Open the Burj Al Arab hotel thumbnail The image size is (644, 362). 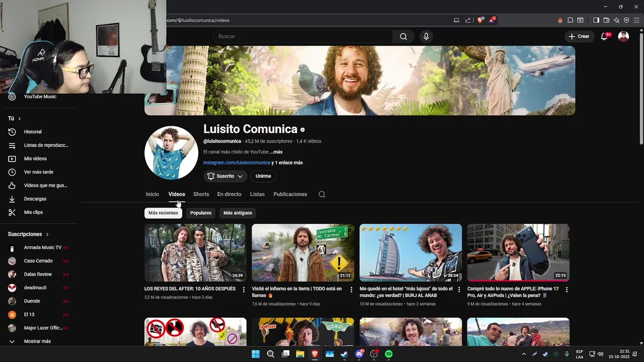point(411,252)
